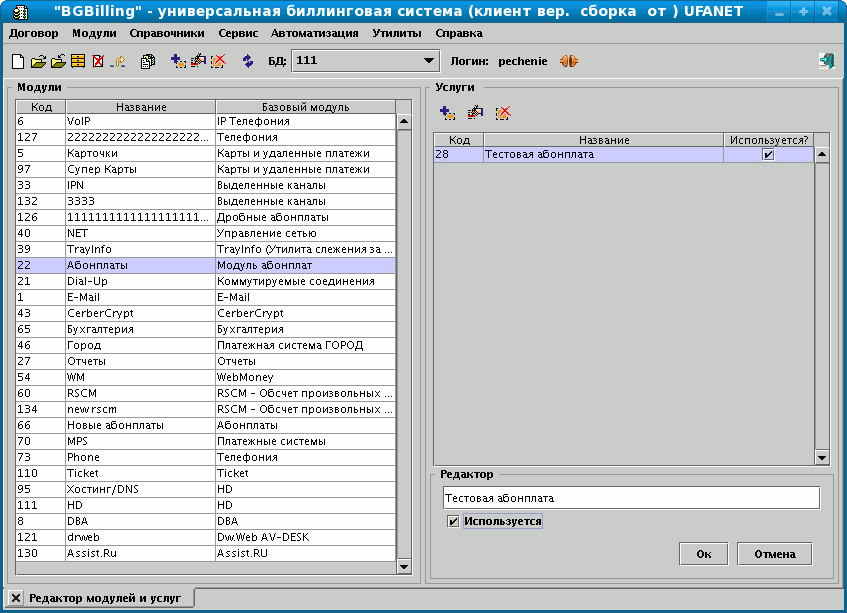
Task: Click the refresh arrows icon before БД
Action: tap(247, 62)
